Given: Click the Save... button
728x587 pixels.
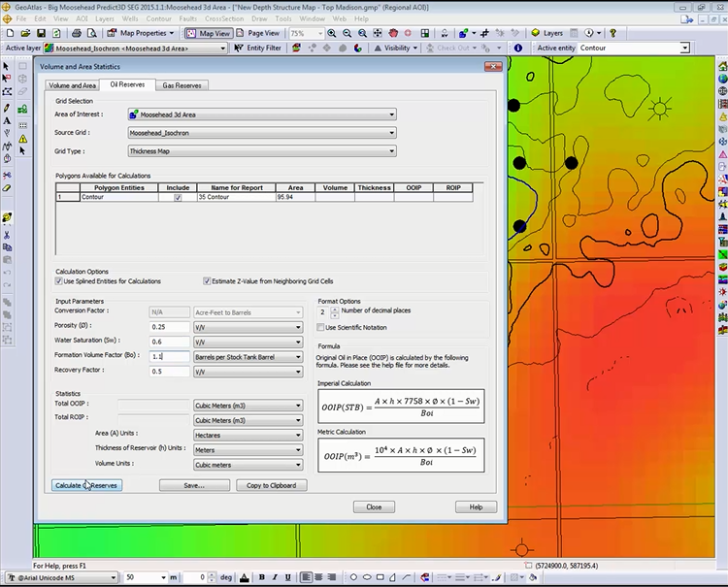Looking at the screenshot, I should (x=194, y=485).
